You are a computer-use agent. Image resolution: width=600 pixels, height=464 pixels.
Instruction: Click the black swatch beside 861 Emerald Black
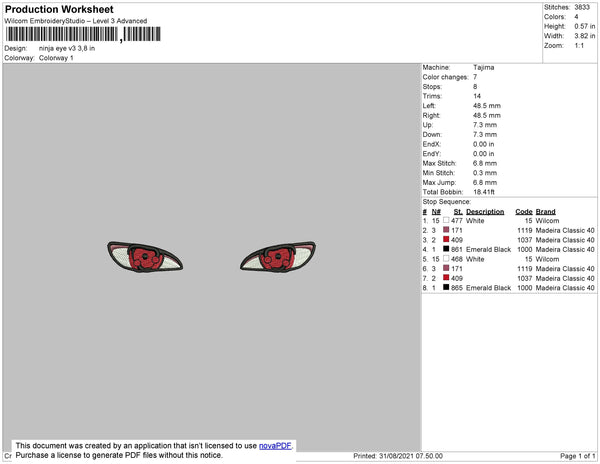[446, 249]
